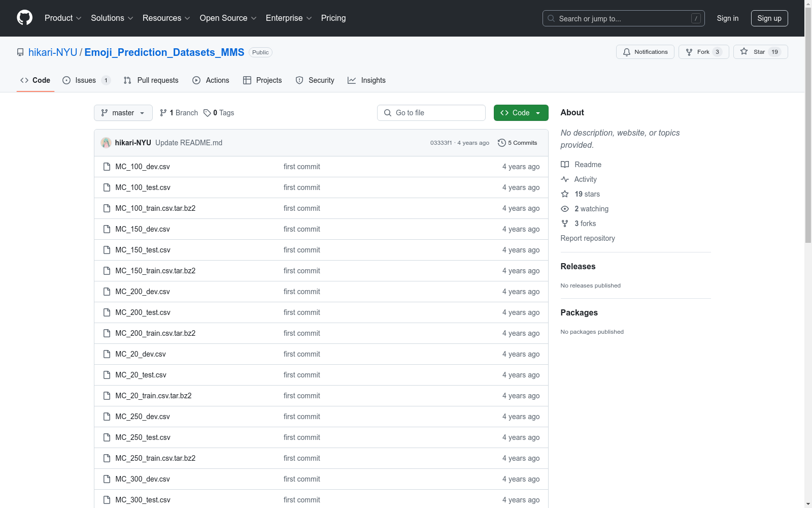
Task: Open the Security tab
Action: tap(315, 80)
